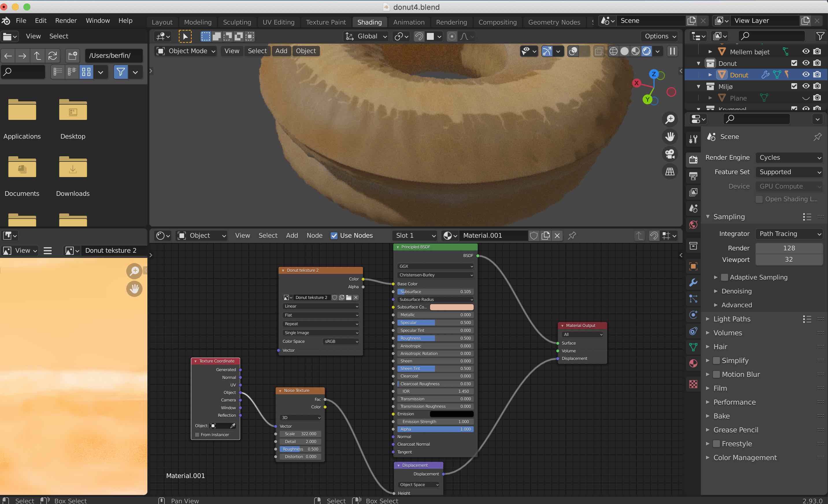The image size is (828, 504).
Task: Toggle visibility eye of Donut object
Action: [x=806, y=75]
